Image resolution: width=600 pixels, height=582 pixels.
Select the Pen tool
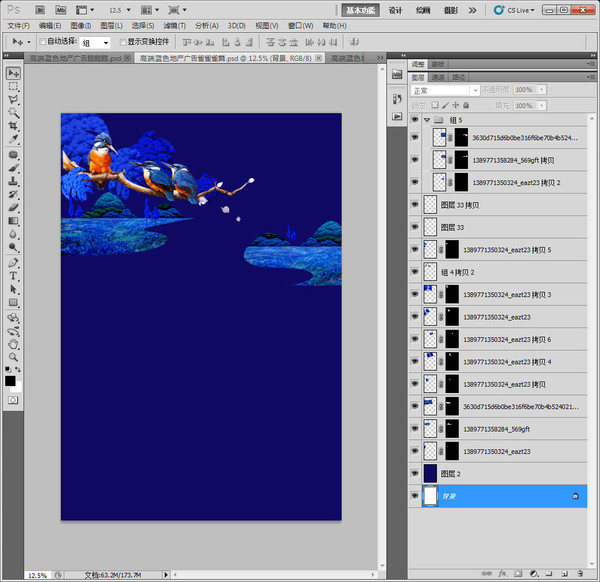(13, 263)
